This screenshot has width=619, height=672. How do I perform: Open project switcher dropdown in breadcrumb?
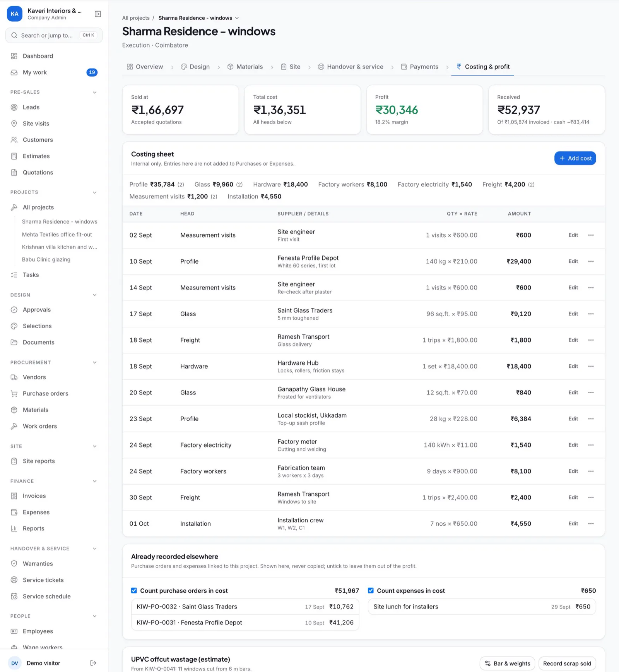237,18
